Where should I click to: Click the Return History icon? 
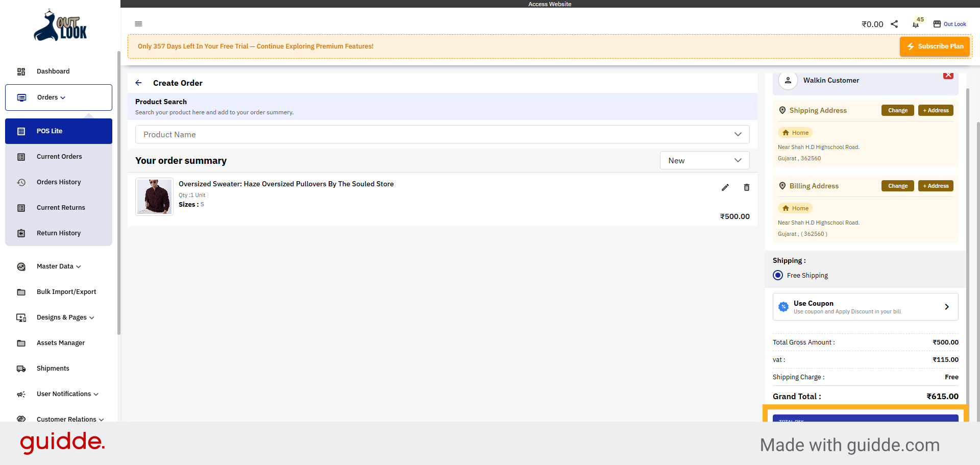[21, 233]
